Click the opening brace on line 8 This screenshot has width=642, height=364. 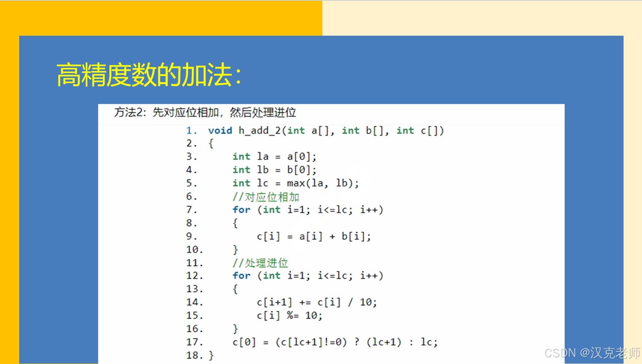[235, 223]
